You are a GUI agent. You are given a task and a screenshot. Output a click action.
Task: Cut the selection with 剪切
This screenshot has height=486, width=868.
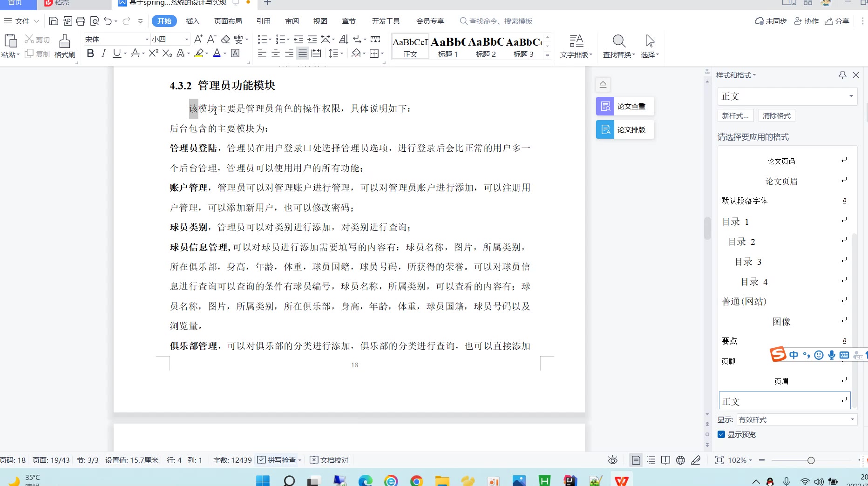coord(37,40)
